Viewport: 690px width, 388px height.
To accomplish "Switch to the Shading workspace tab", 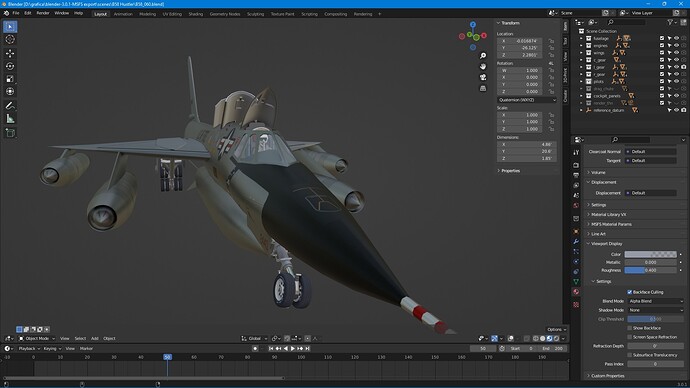I will click(x=195, y=14).
